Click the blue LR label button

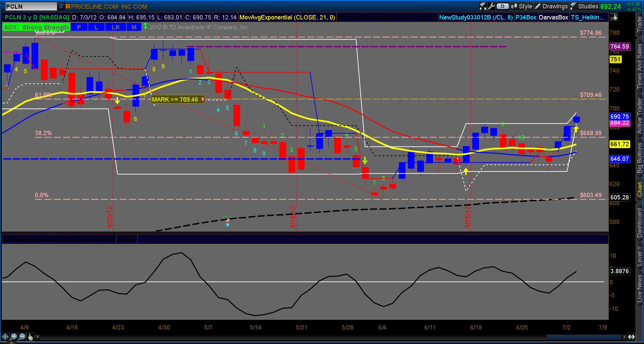coord(116,27)
